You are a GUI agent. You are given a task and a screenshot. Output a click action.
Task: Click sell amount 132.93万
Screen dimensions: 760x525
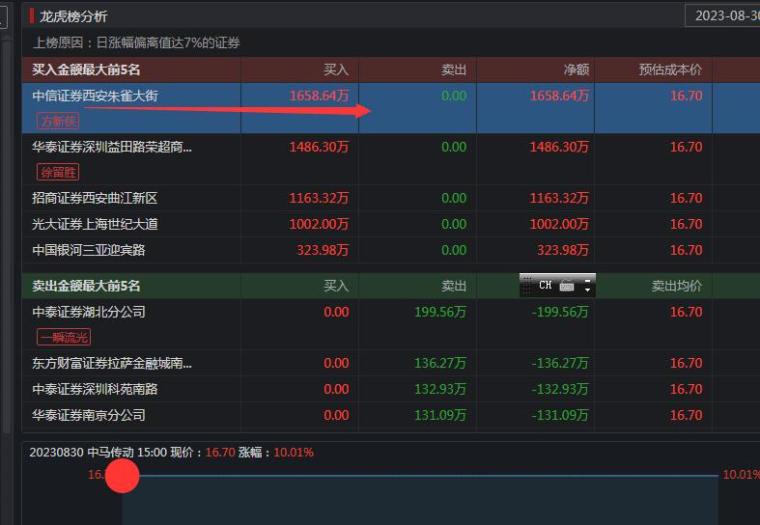point(441,389)
